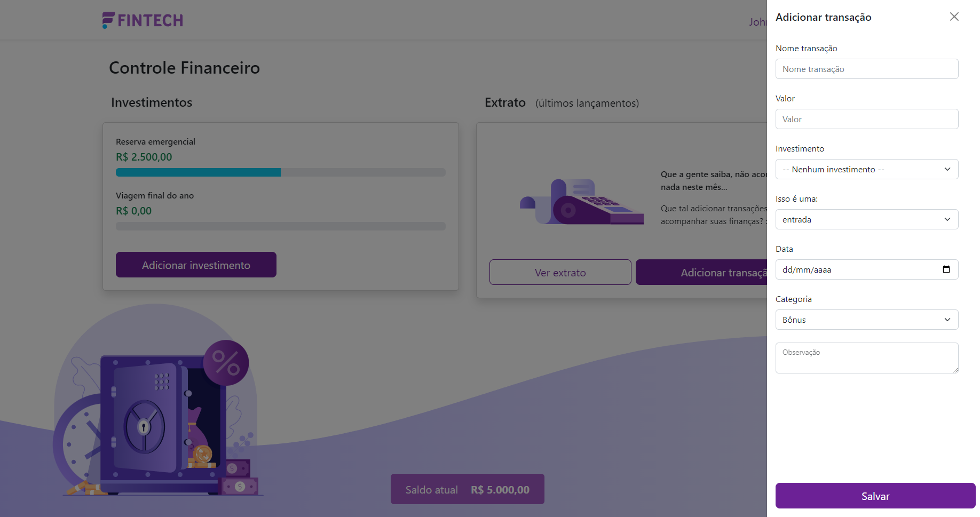Screen dimensions: 980x517
Task: Open the Investimento dropdown
Action: (x=866, y=169)
